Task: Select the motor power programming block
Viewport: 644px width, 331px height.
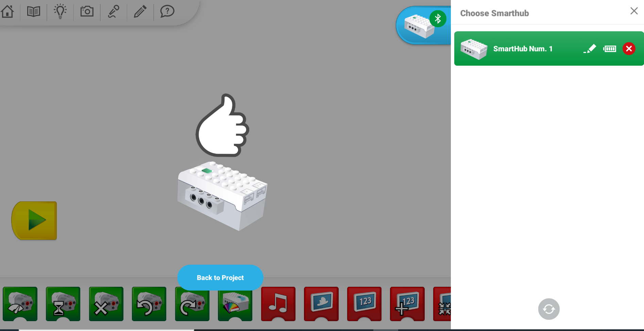Action: [20, 304]
